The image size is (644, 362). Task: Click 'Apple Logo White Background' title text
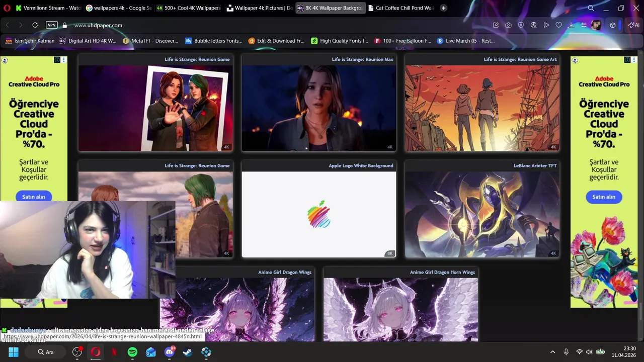(x=361, y=165)
